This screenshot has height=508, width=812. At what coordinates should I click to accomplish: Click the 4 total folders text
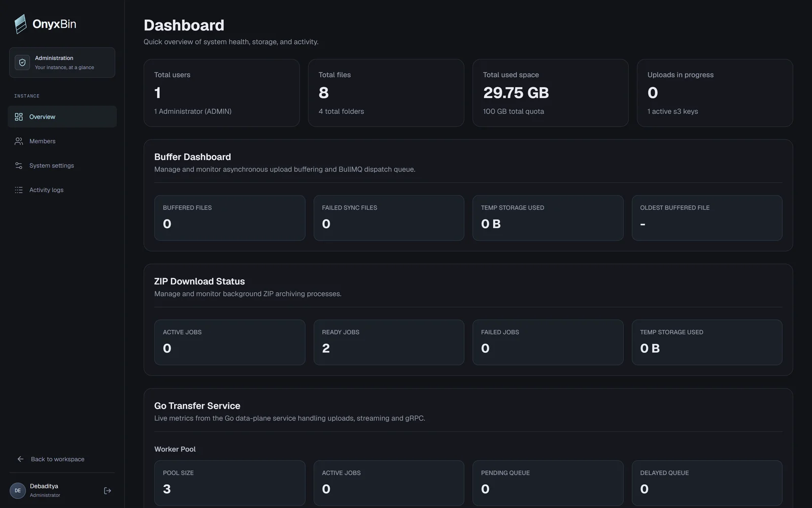pos(342,111)
